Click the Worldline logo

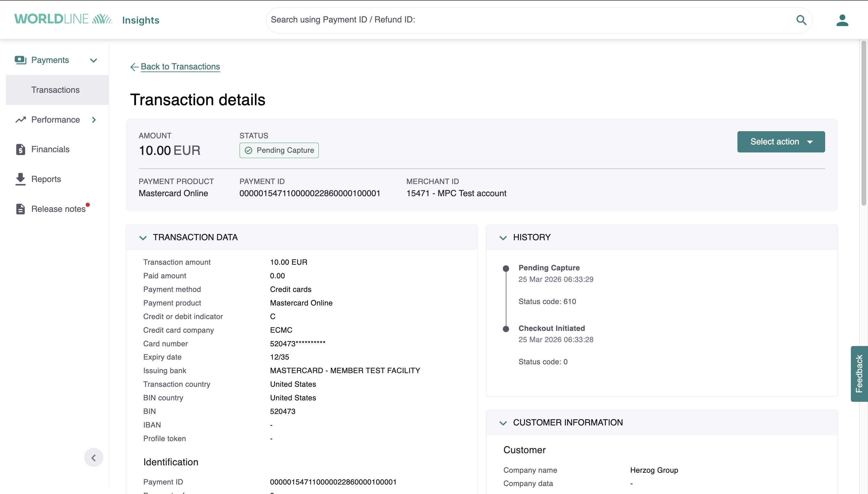(x=63, y=19)
